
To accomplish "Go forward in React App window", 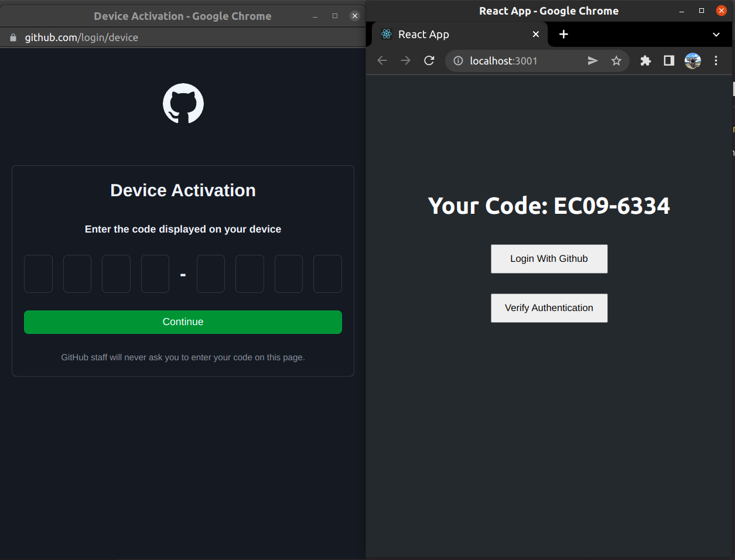I will [x=405, y=60].
